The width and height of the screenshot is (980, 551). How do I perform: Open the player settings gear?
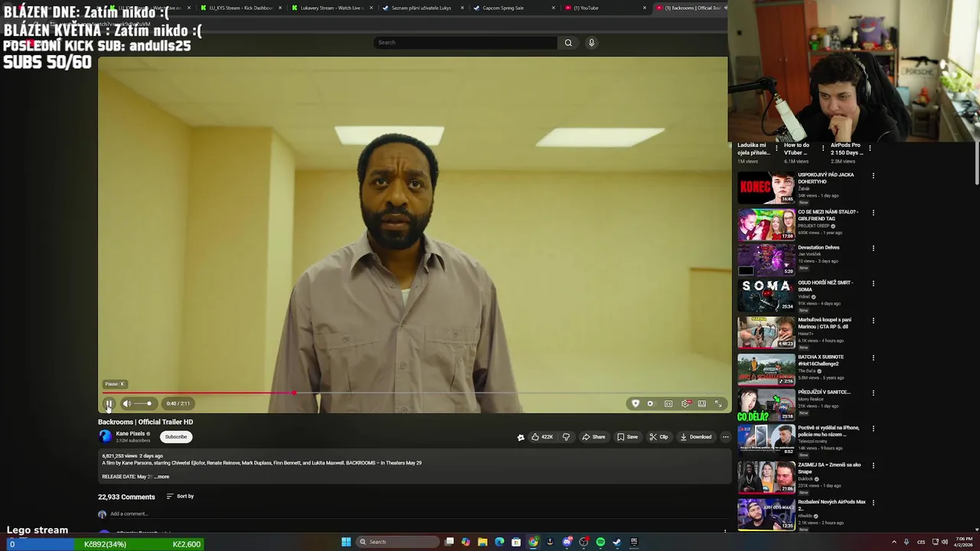[685, 403]
